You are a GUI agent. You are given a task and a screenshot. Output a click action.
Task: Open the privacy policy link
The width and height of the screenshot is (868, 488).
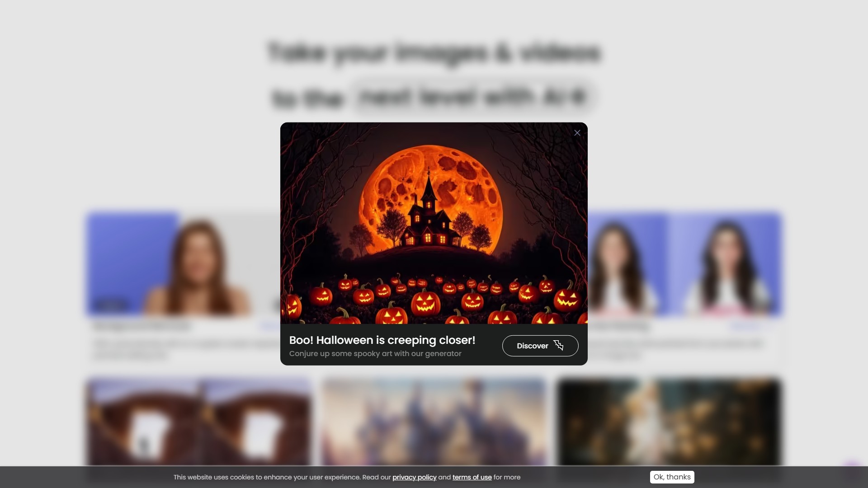tap(414, 477)
